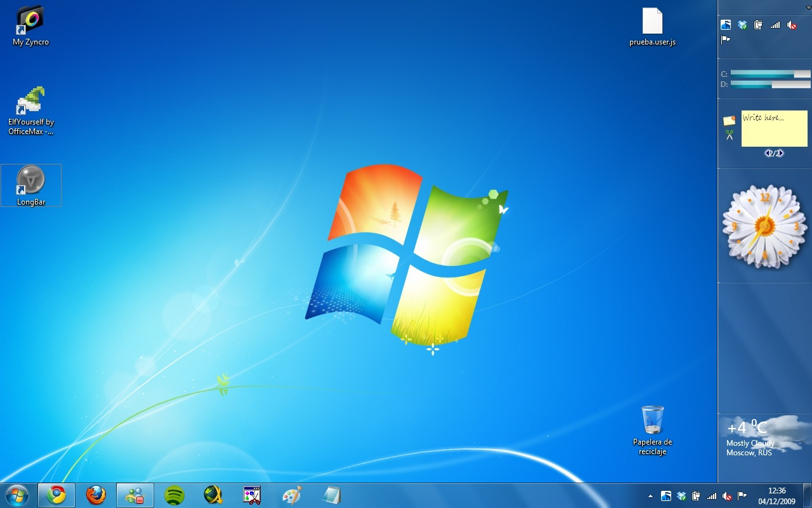
Task: Select the prueba.user.js file icon
Action: click(x=652, y=27)
